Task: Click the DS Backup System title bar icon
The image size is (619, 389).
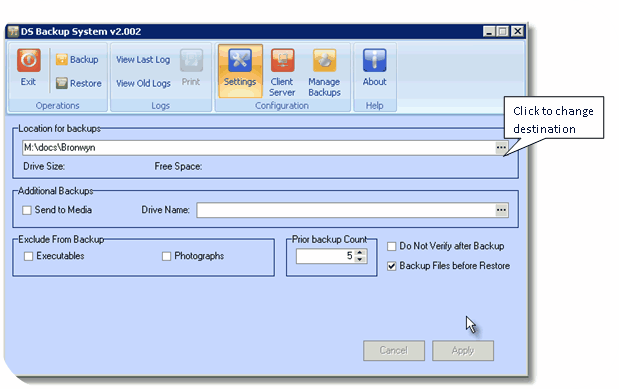Action: point(13,32)
